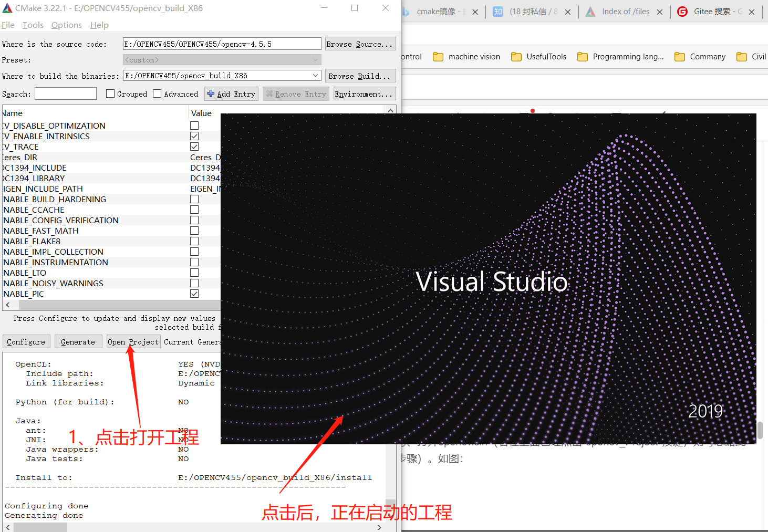Expand the build binaries path dropdown

[316, 75]
